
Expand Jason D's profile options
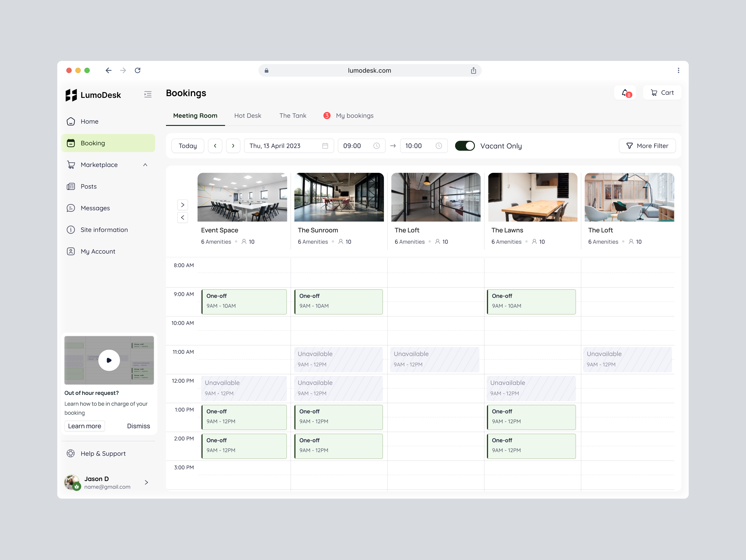(146, 482)
